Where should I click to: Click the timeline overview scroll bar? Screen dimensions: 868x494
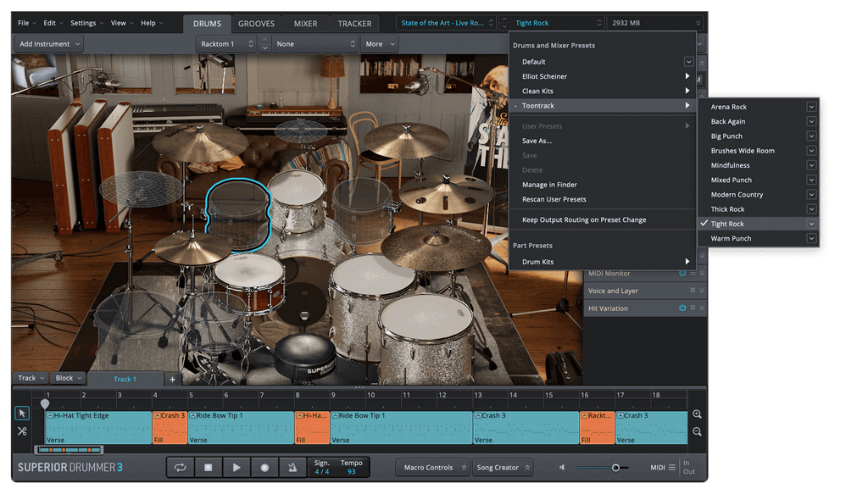click(x=69, y=450)
